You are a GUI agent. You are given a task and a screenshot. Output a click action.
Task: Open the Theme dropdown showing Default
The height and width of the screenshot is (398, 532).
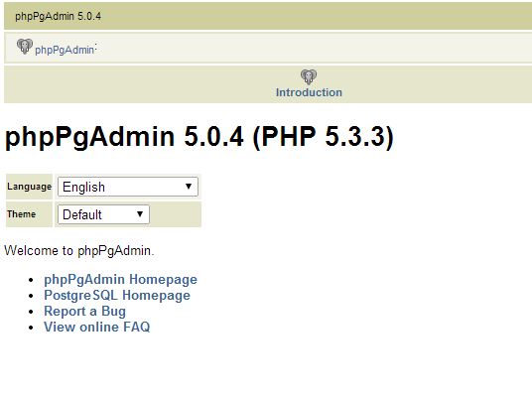[x=103, y=214]
